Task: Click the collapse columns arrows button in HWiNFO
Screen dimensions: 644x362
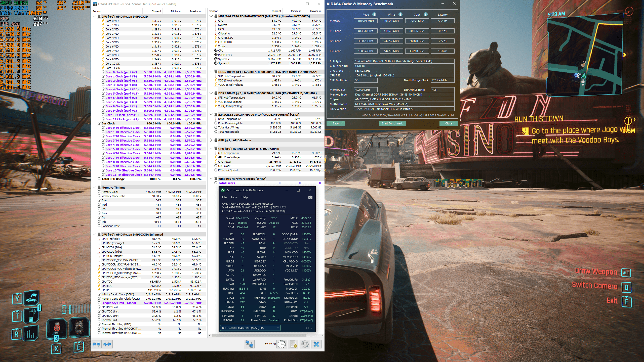Action: [107, 344]
